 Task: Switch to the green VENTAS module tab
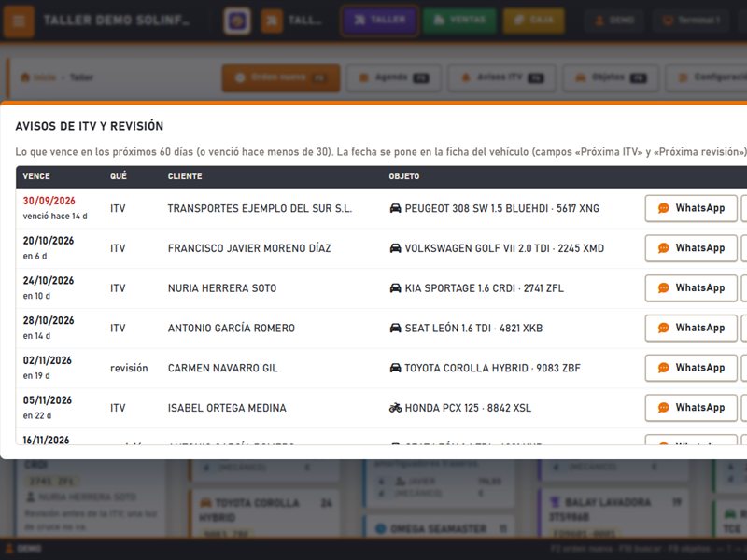pyautogui.click(x=459, y=21)
